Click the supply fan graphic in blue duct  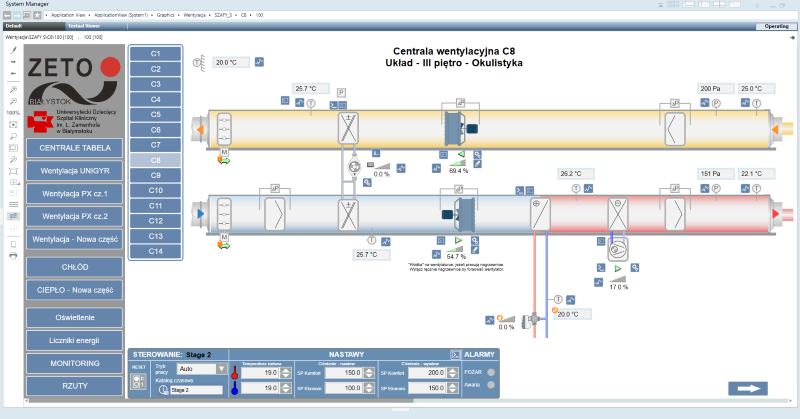(x=459, y=215)
